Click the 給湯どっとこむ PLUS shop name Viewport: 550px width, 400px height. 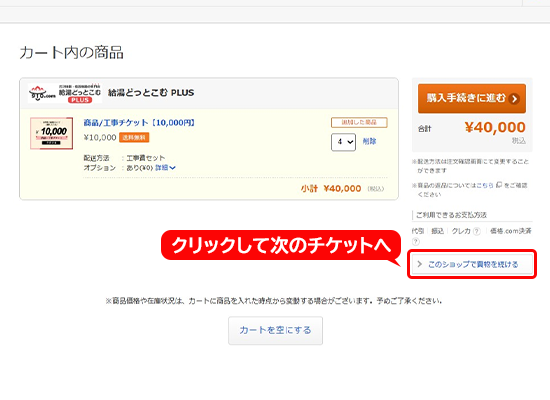151,93
